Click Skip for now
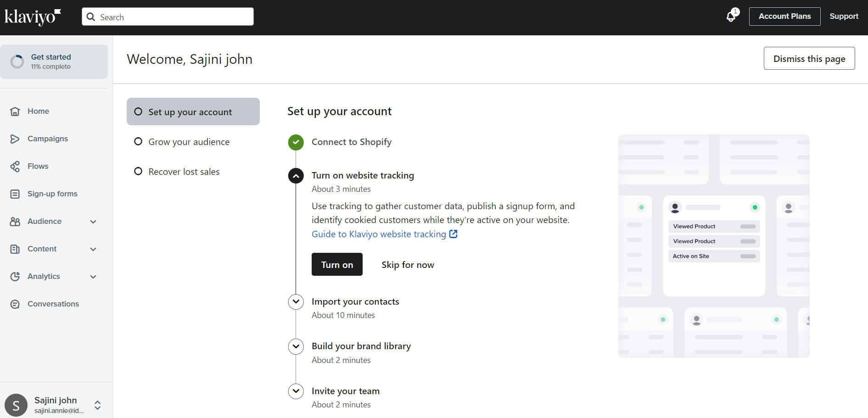Viewport: 868px width, 418px height. 408,265
